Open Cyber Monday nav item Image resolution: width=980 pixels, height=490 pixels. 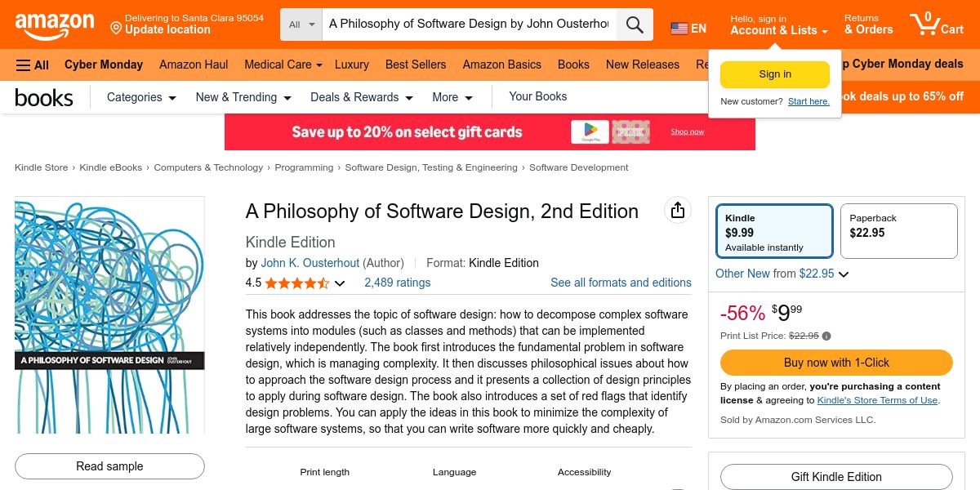pyautogui.click(x=104, y=65)
